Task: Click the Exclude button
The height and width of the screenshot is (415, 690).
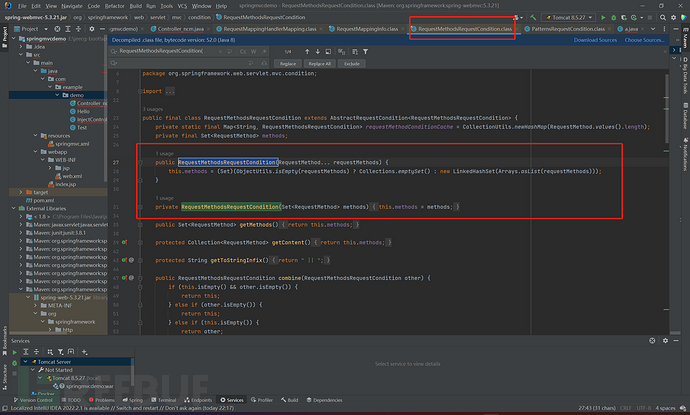Action: tap(352, 64)
